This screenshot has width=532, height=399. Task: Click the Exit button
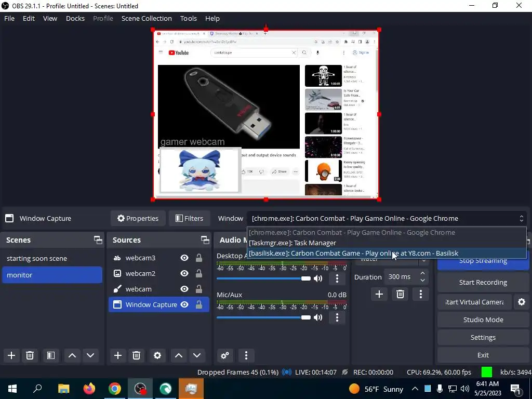pyautogui.click(x=483, y=355)
